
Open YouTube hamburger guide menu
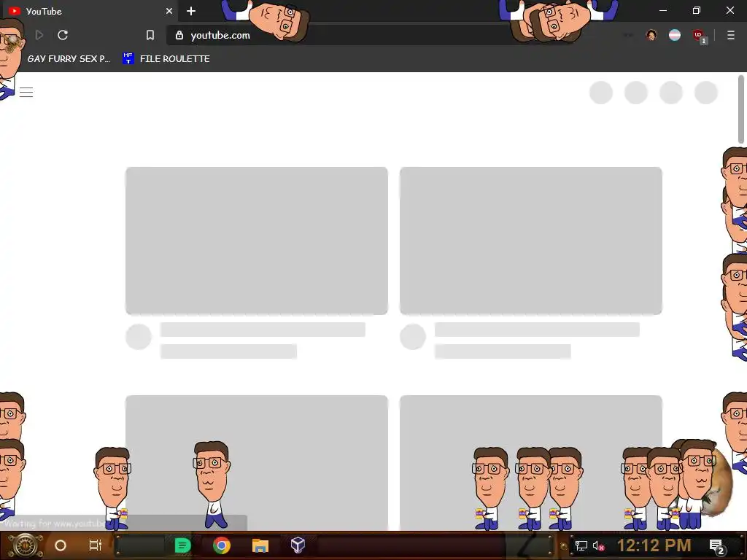click(x=26, y=93)
